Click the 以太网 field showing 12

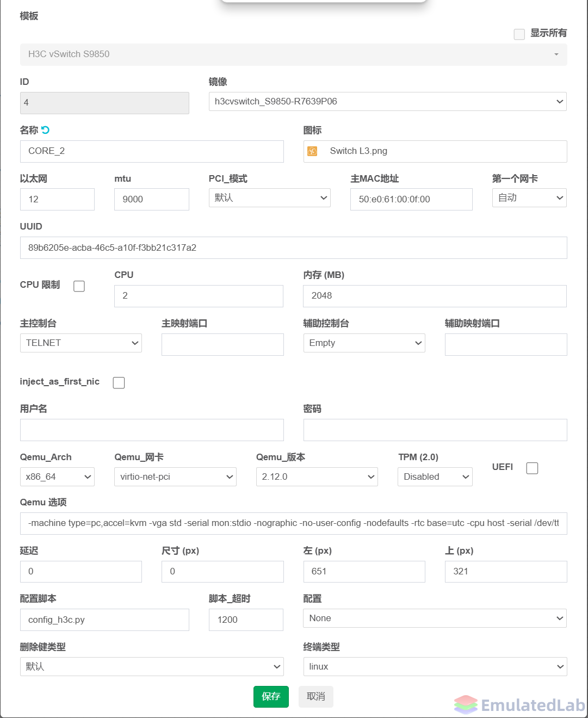pyautogui.click(x=57, y=200)
